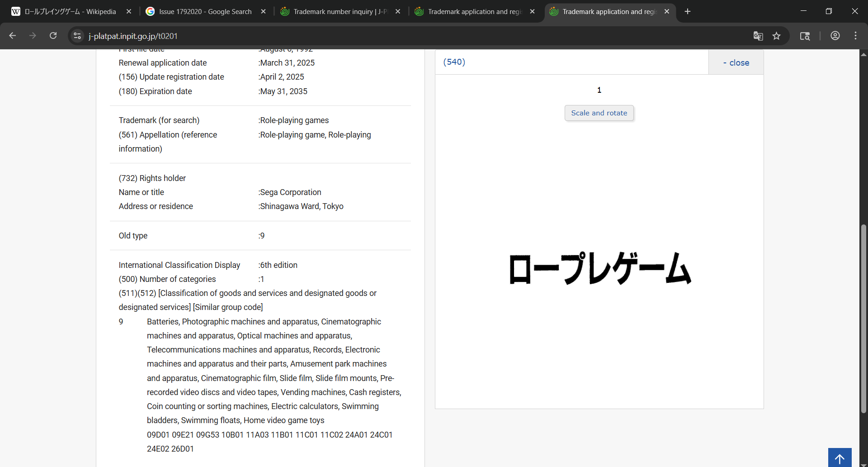Close the Wikipedia tab
The width and height of the screenshot is (868, 467).
tap(129, 11)
